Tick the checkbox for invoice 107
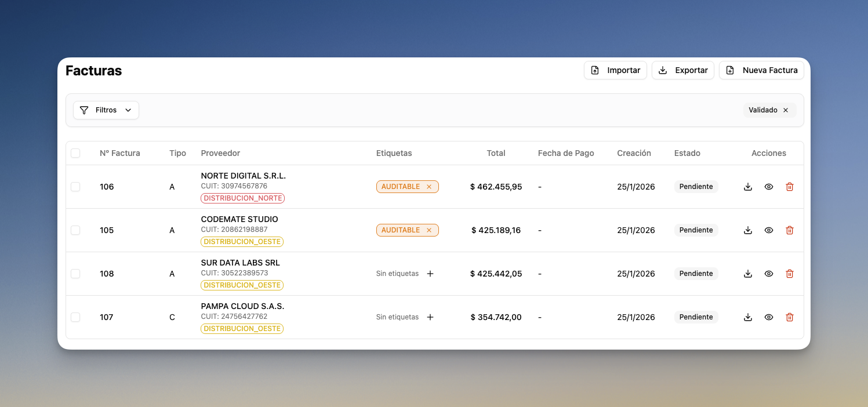Viewport: 868px width, 407px height. pyautogui.click(x=75, y=317)
